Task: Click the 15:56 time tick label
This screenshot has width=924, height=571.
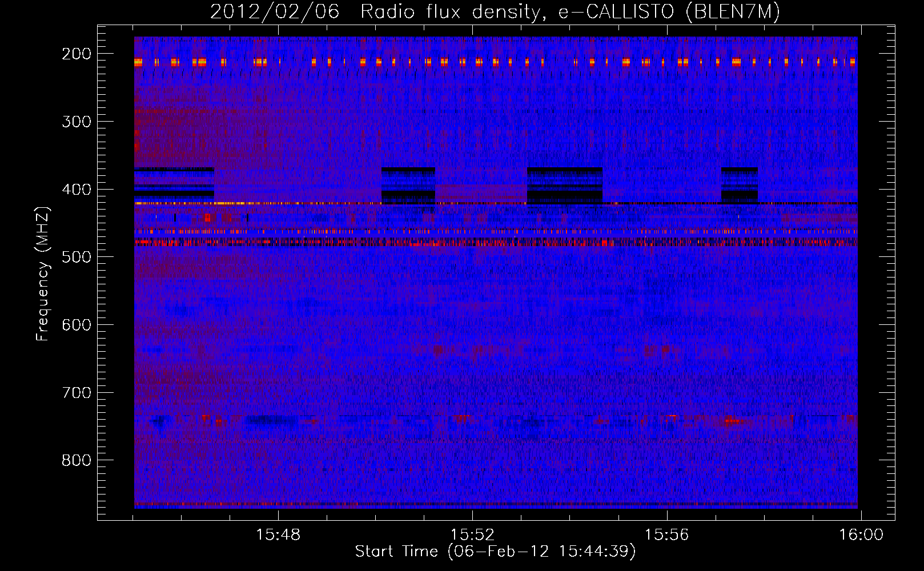Action: pyautogui.click(x=666, y=535)
